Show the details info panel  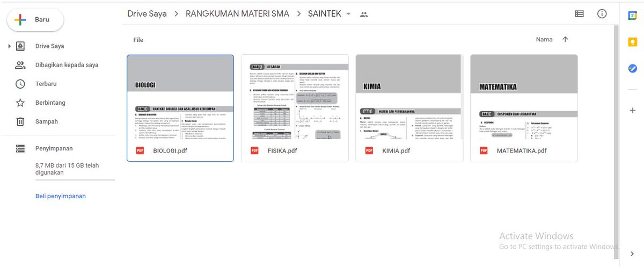tap(602, 14)
